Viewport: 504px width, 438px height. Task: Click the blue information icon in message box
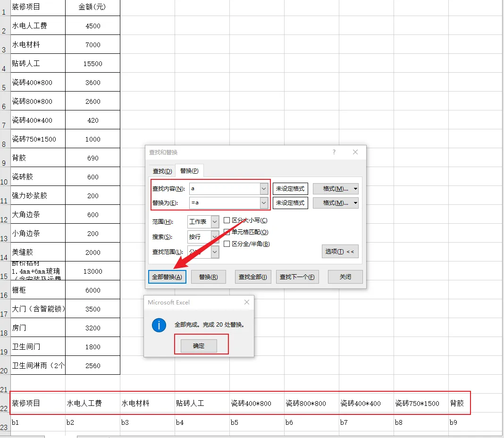tap(159, 325)
